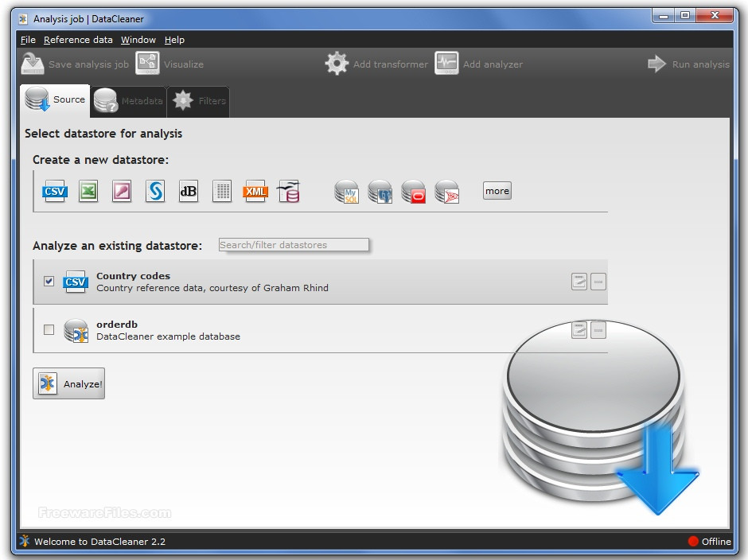The width and height of the screenshot is (748, 560).
Task: Click the DataCleaner logo in status bar
Action: click(25, 541)
